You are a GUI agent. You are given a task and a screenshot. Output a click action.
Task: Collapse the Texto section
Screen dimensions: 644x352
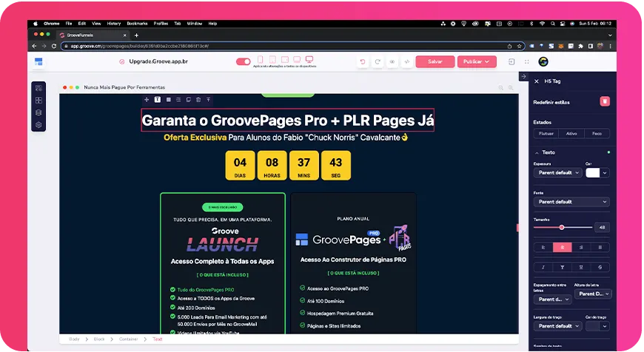[x=537, y=152]
